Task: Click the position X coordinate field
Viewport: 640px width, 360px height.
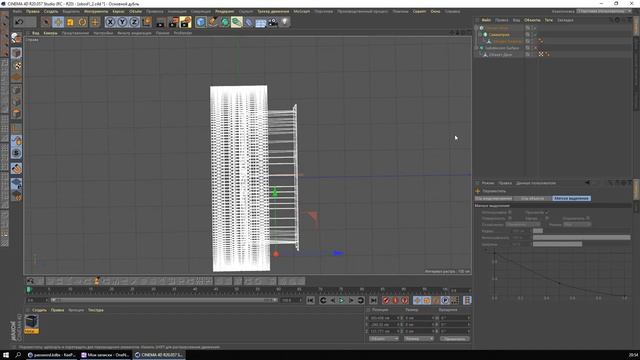Action: (x=382, y=318)
